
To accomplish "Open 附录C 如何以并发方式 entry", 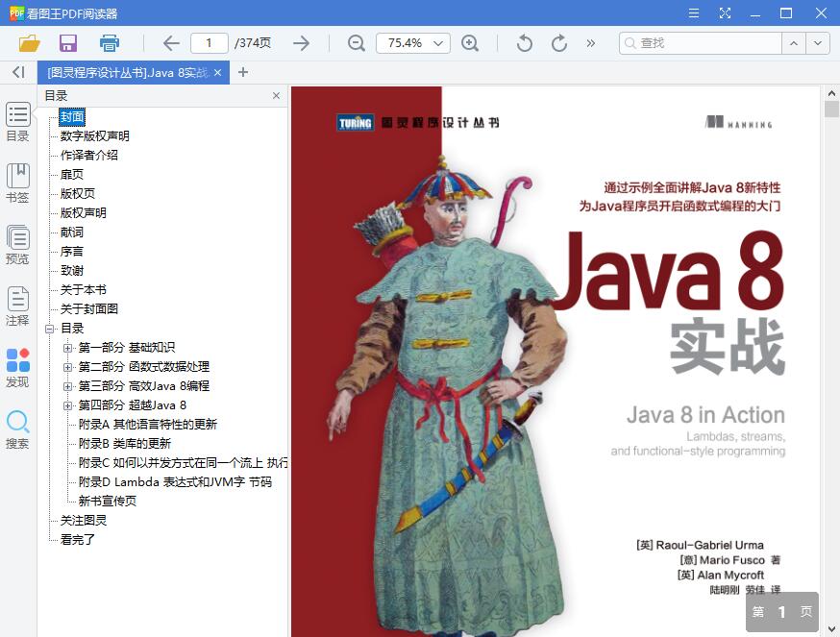I will pyautogui.click(x=184, y=463).
